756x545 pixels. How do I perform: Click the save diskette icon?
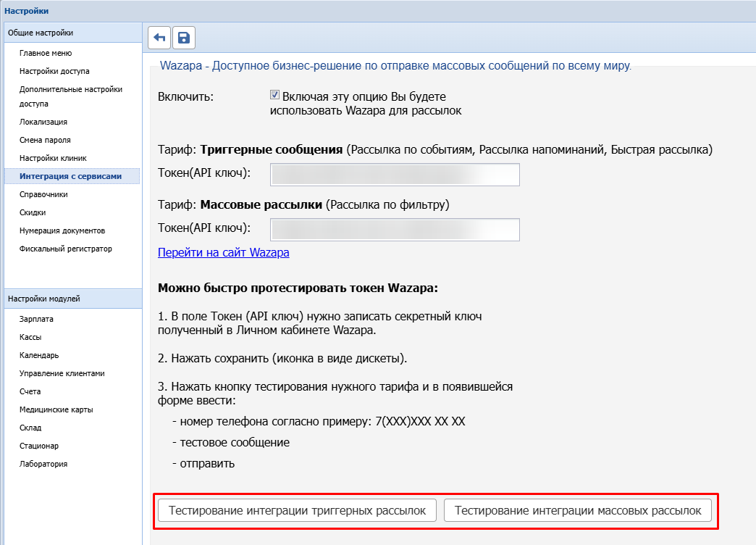tap(184, 38)
